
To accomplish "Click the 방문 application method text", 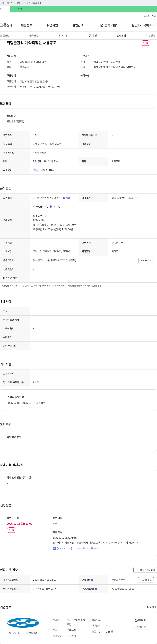I will (x=55, y=524).
